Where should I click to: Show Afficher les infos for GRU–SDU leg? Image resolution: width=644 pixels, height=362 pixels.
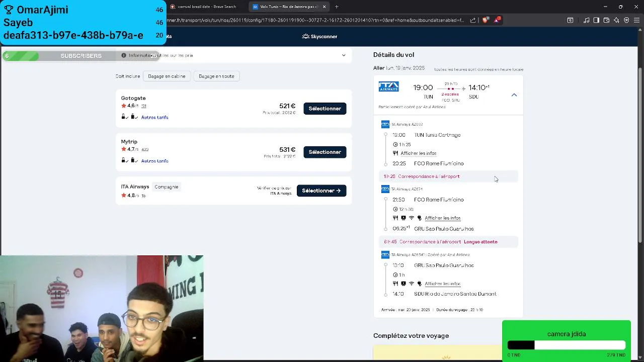(x=443, y=284)
